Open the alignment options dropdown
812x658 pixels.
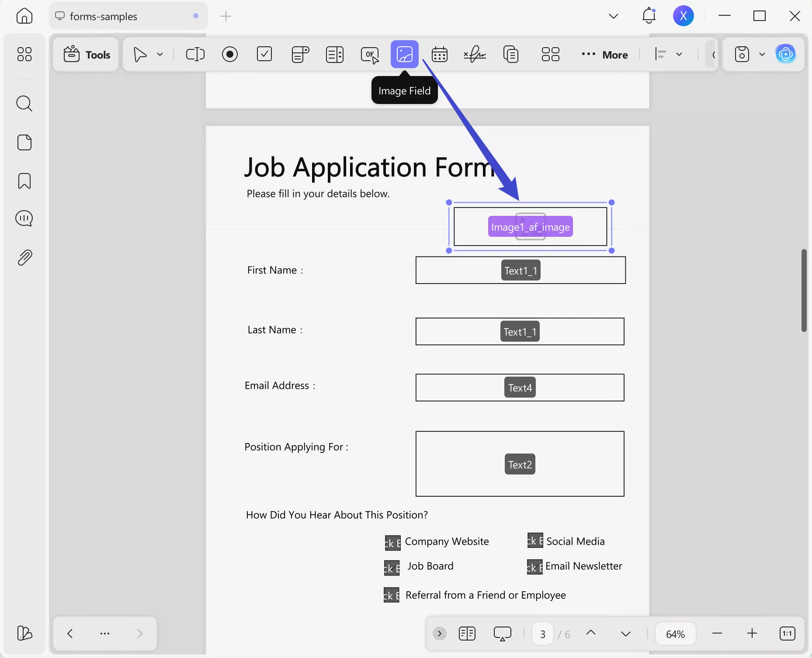[x=680, y=54]
